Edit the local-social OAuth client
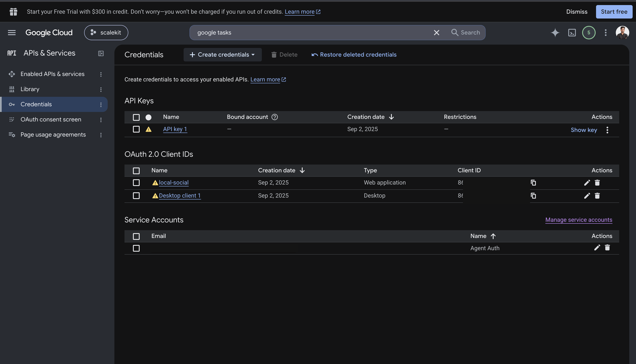 (587, 183)
